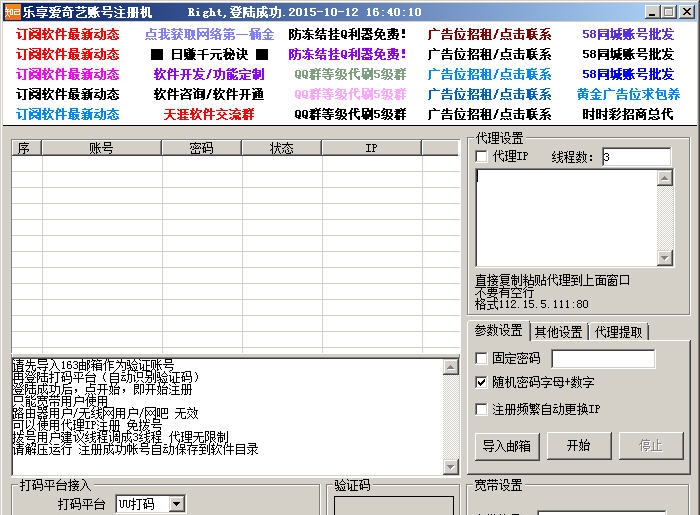Focus the 固定密码 text field

coord(603,359)
